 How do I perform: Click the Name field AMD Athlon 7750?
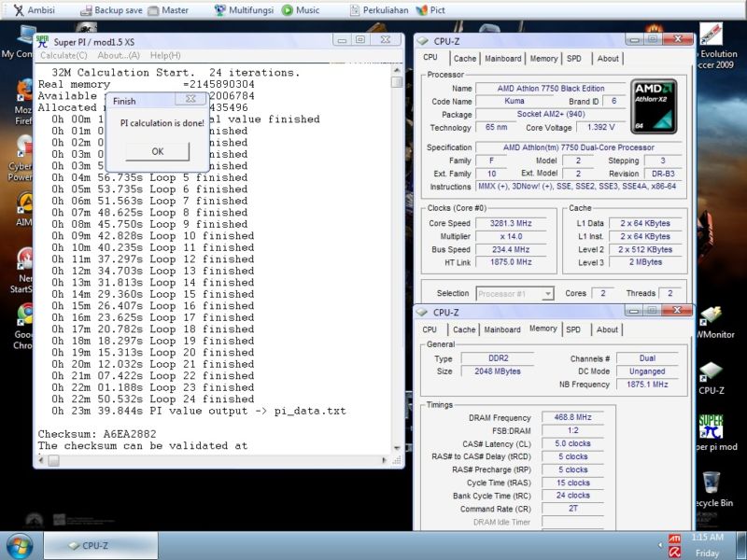pyautogui.click(x=551, y=88)
